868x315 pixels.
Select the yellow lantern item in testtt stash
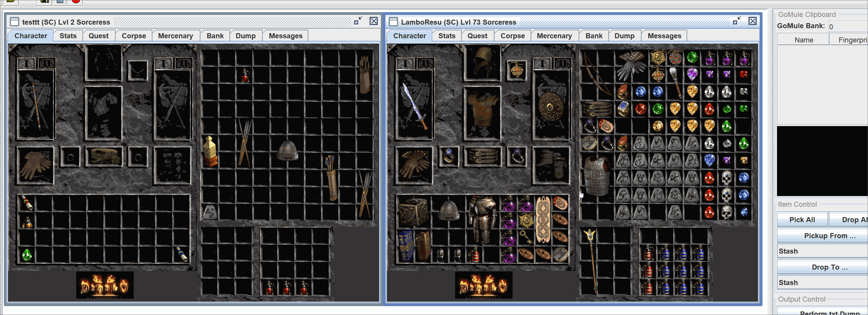[x=210, y=152]
